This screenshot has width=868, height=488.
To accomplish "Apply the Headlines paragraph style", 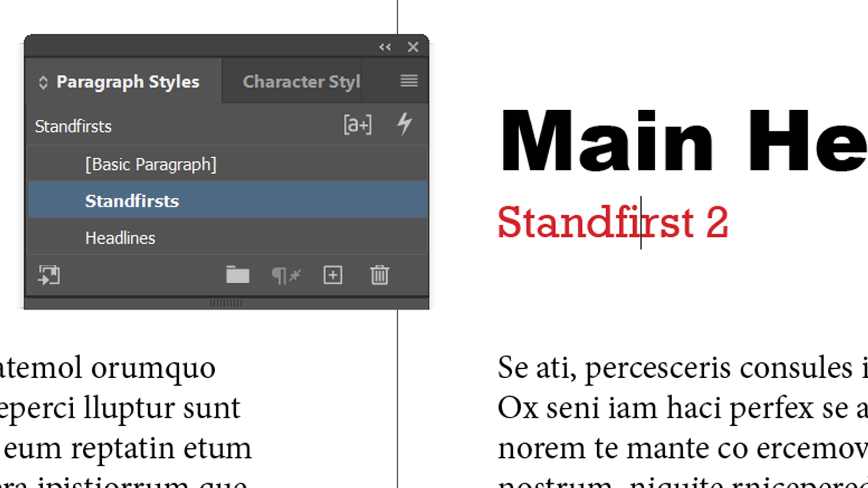I will [x=120, y=238].
